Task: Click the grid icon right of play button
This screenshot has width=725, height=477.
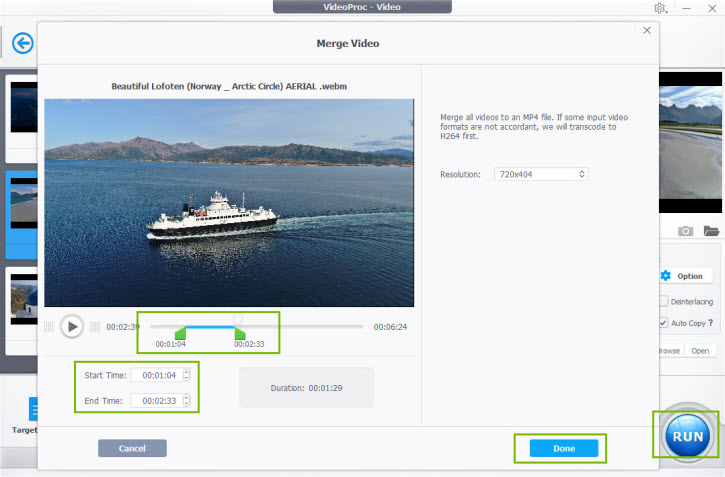Action: [x=95, y=327]
